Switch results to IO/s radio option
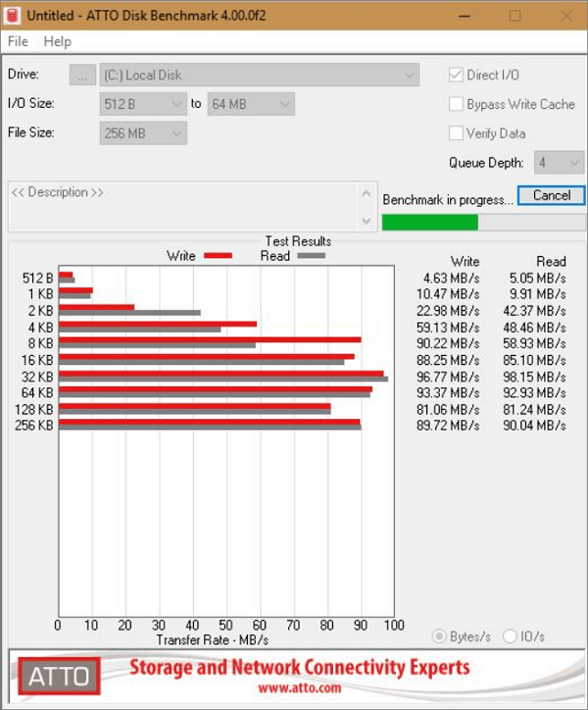Viewport: 588px width, 710px height. (x=510, y=636)
